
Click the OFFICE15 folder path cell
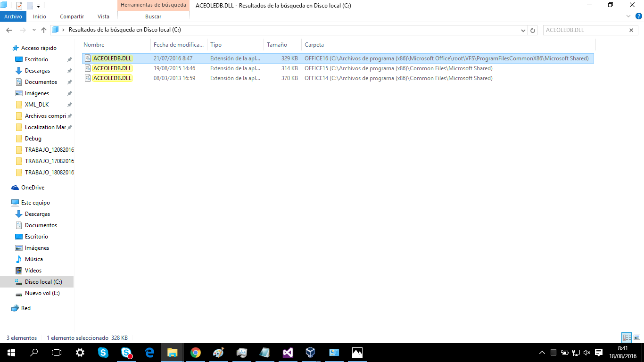coord(398,68)
